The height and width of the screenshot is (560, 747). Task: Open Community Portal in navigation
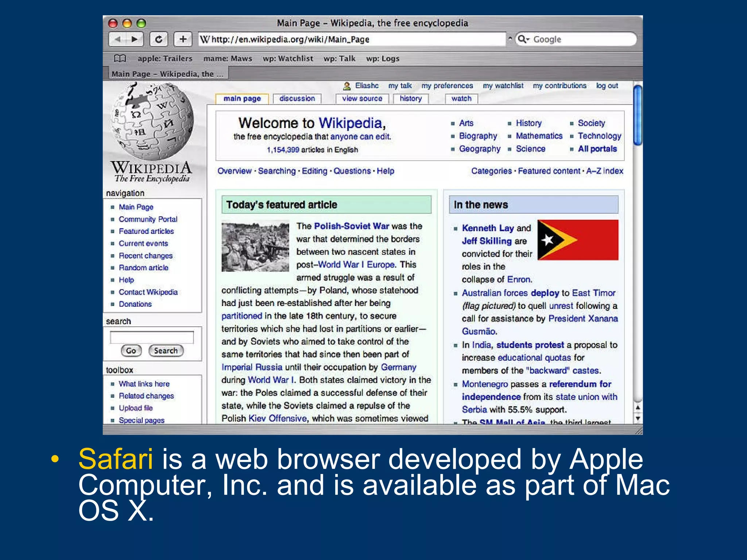pos(148,219)
